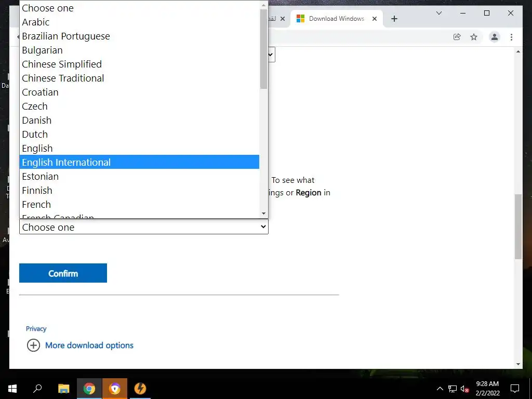Select Croatian from the list

coord(139,92)
